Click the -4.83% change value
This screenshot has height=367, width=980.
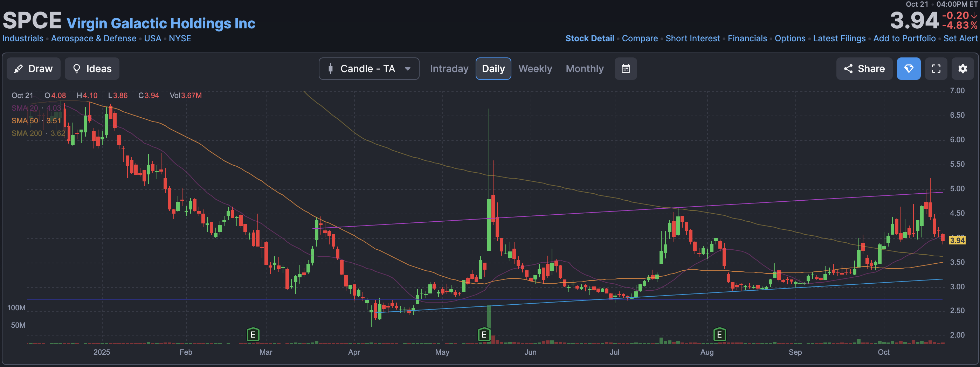(959, 25)
